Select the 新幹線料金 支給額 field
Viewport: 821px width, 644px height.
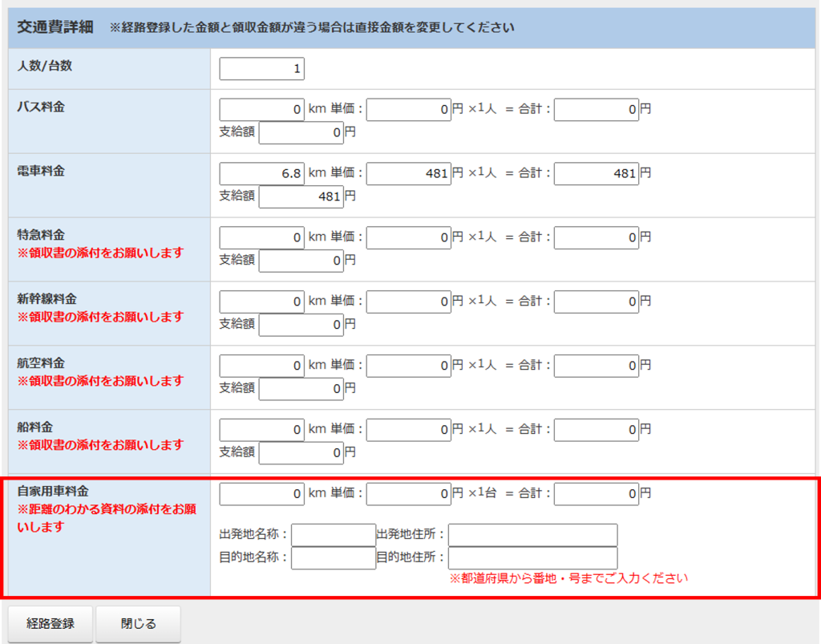point(301,325)
